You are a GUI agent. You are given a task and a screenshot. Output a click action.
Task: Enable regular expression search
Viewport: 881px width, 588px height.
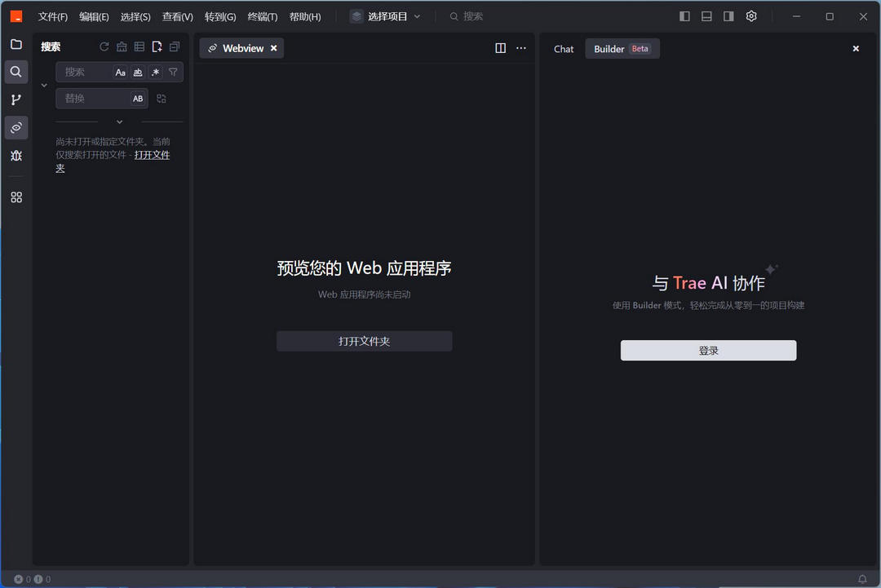coord(155,72)
